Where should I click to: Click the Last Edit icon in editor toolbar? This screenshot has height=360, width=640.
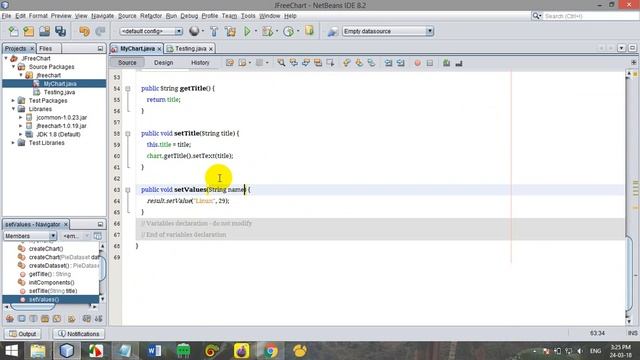coord(230,63)
